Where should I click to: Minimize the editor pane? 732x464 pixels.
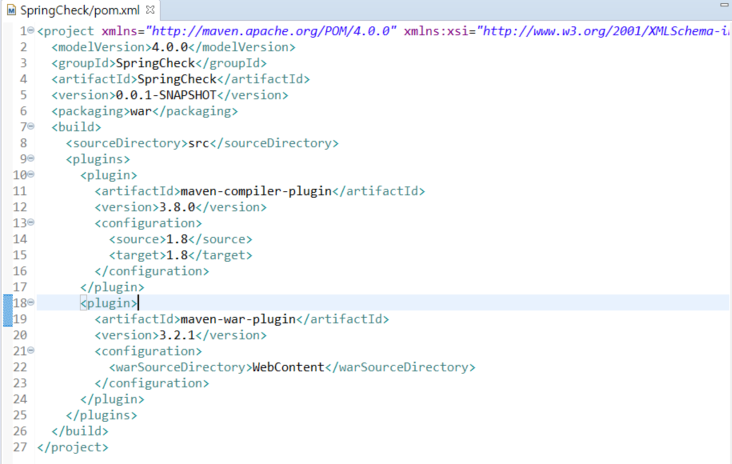[724, 4]
